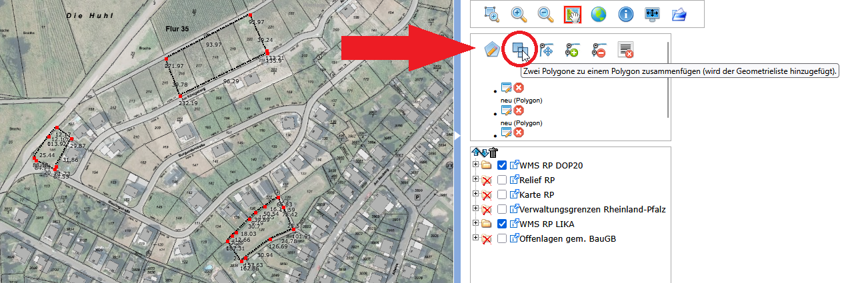
Task: Select the blue info query tool
Action: (x=626, y=14)
